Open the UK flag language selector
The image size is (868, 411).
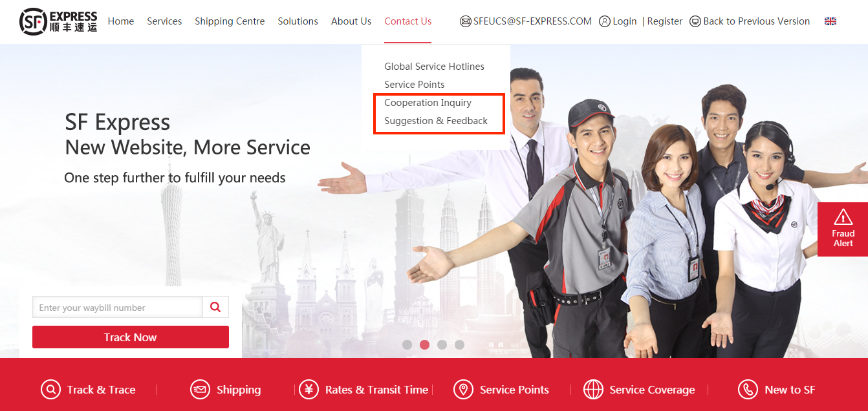coord(830,21)
